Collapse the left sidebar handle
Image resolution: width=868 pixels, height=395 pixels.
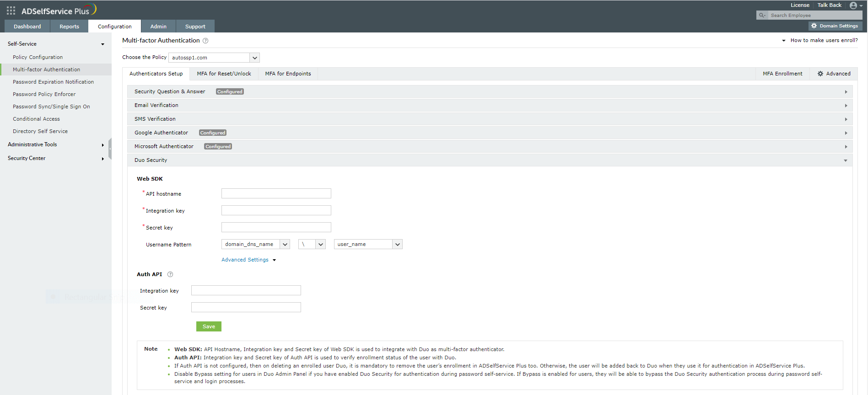(x=110, y=149)
